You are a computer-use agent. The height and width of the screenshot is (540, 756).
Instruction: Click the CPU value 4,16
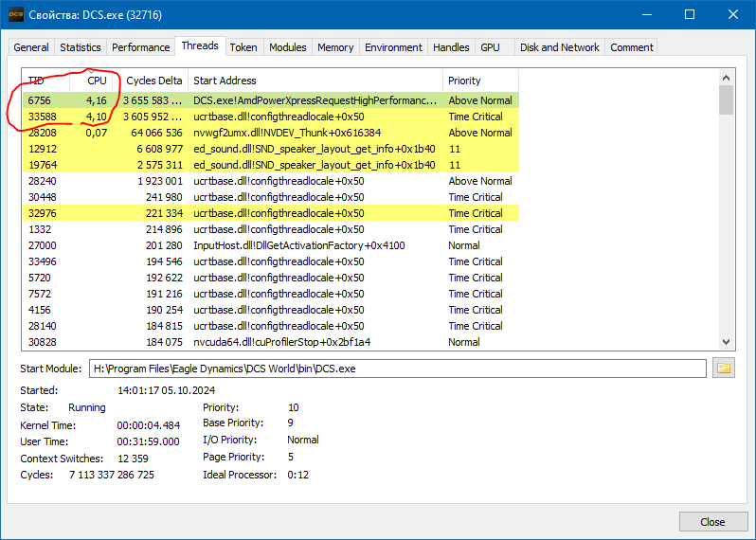[96, 100]
